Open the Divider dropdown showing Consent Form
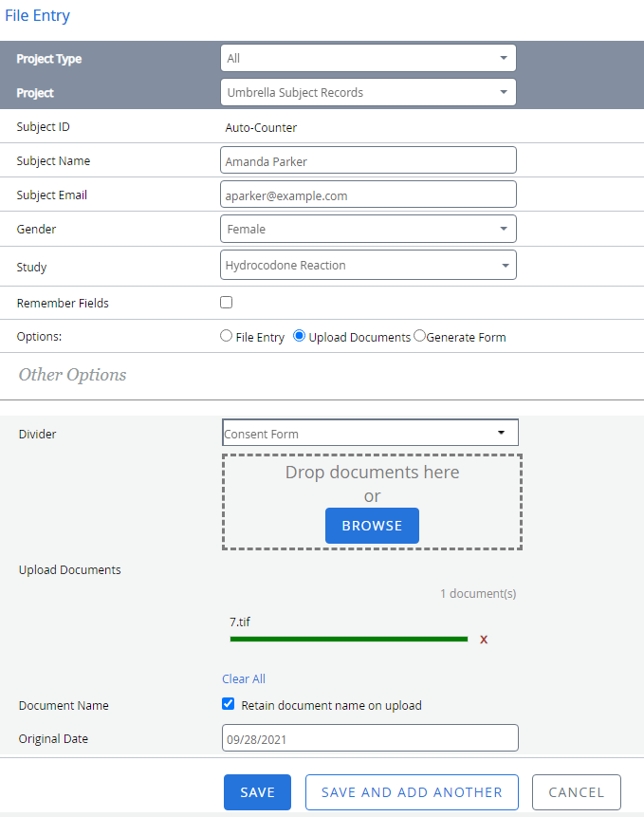The height and width of the screenshot is (817, 644). pos(370,434)
